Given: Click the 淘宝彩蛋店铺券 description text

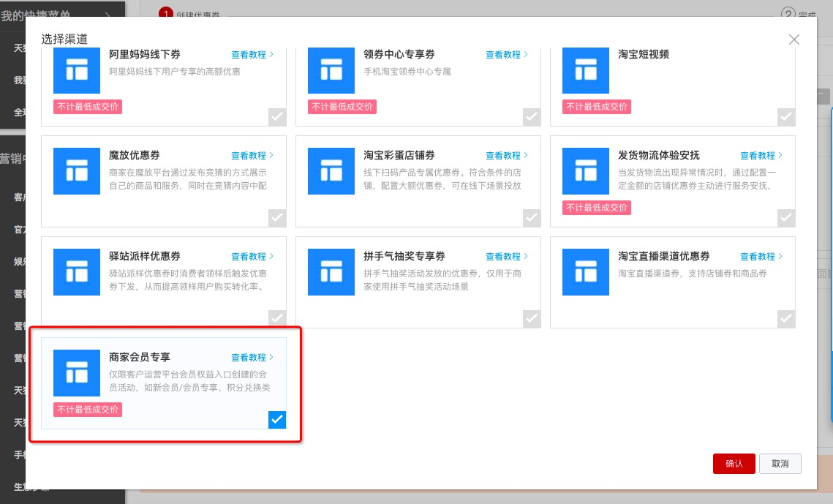Looking at the screenshot, I should (442, 179).
